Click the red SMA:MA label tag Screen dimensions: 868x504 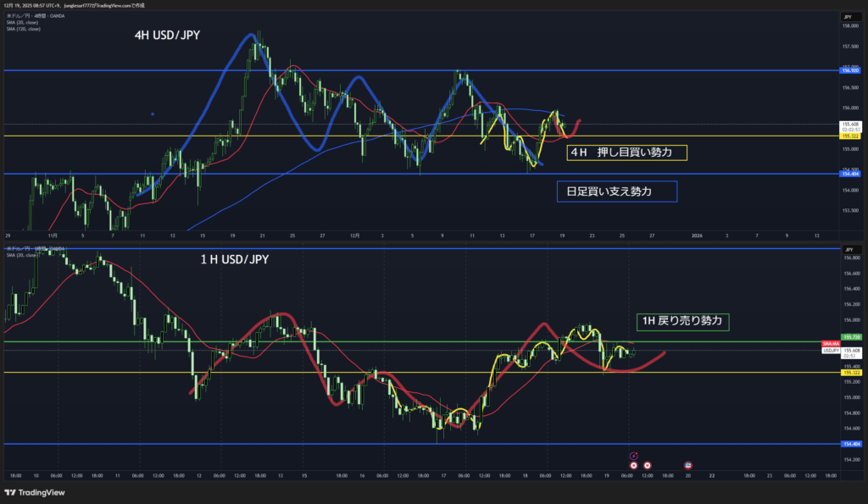830,343
